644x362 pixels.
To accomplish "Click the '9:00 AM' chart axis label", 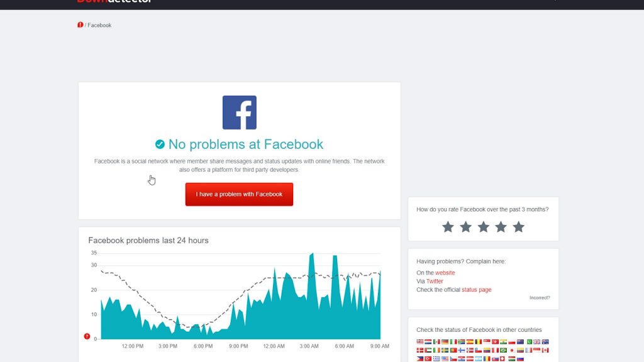I will pos(379,346).
